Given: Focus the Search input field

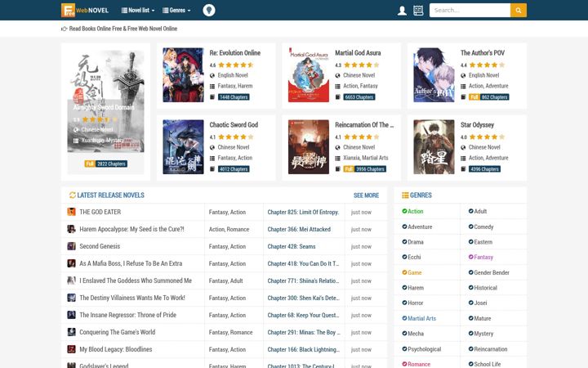Looking at the screenshot, I should pyautogui.click(x=470, y=10).
